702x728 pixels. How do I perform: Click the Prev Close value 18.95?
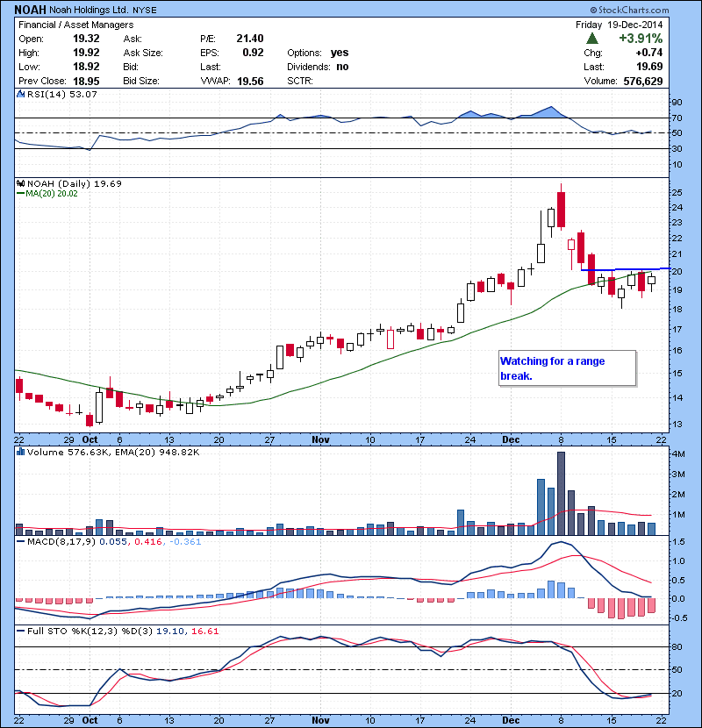86,82
